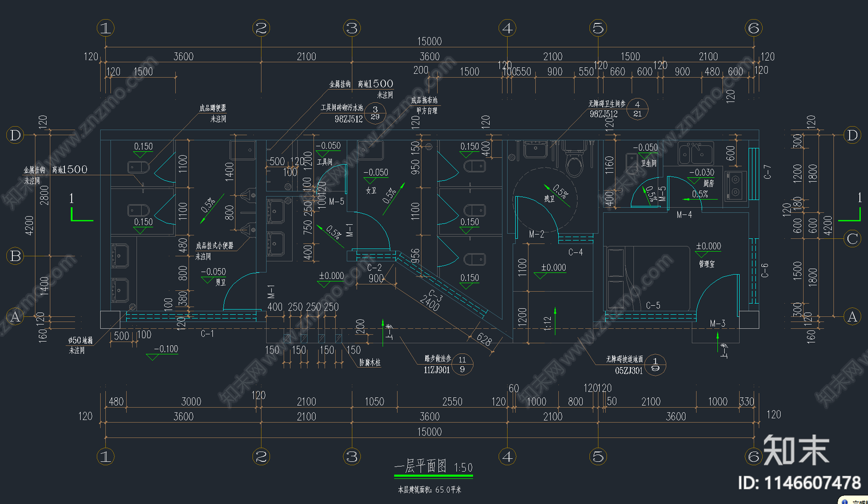Click the axis bubble labeled B
This screenshot has width=868, height=504.
tap(15, 256)
